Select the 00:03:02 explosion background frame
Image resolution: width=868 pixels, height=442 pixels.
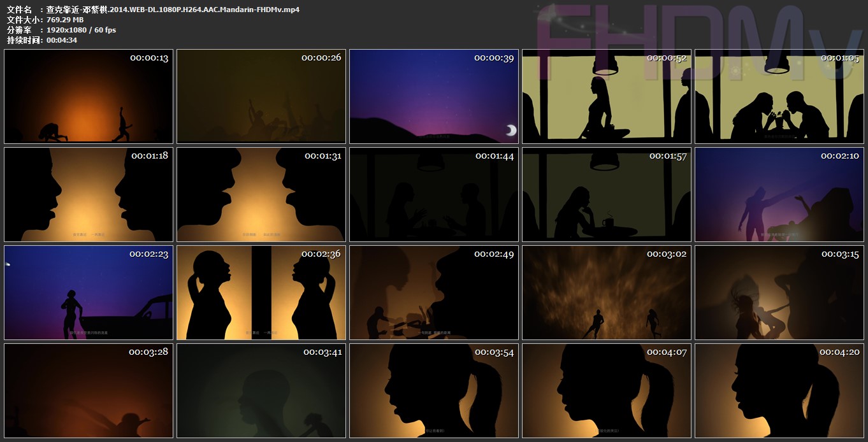607,292
